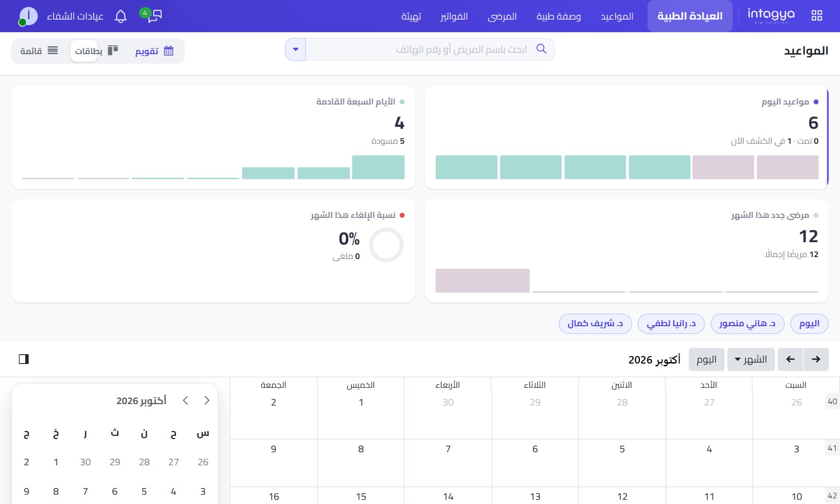Viewport: 840px width, 504px height.
Task: Mini calendar next month chevron
Action: 207,400
